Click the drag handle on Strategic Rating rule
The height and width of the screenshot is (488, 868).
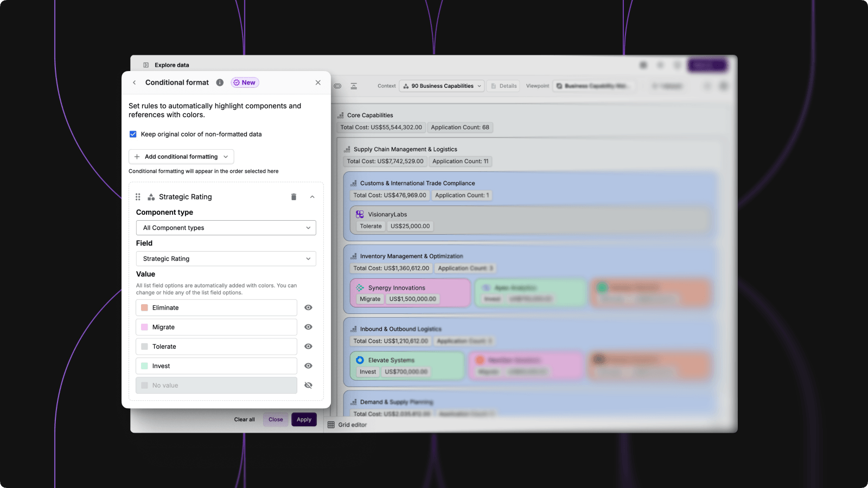tap(138, 197)
